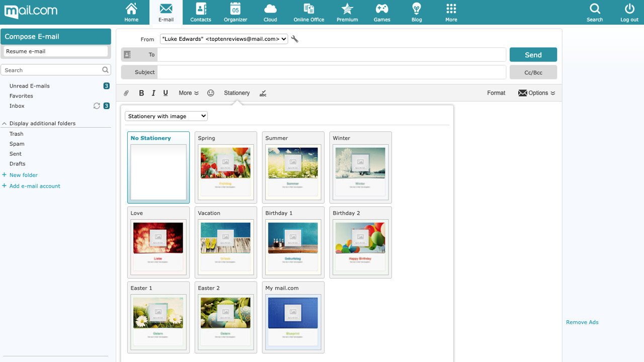Screen dimensions: 644x362
Task: Select the Vacation stationery
Action: click(226, 242)
